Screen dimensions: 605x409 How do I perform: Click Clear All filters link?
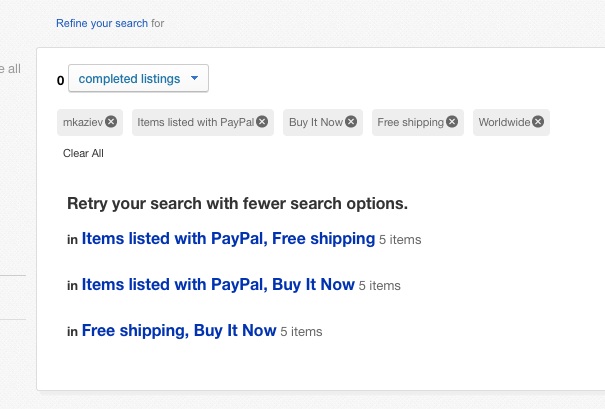83,153
